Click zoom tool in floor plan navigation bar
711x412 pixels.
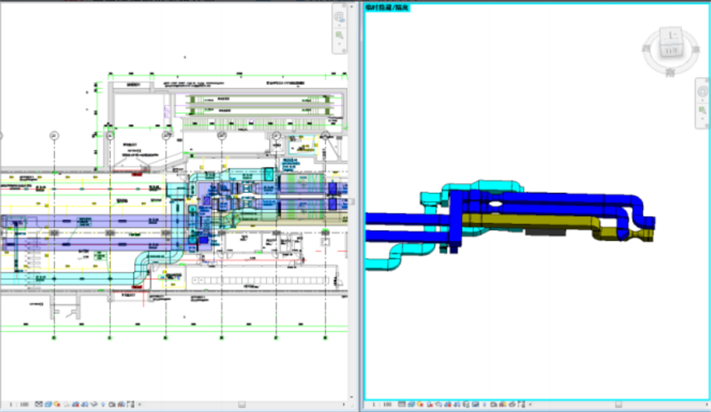340,36
